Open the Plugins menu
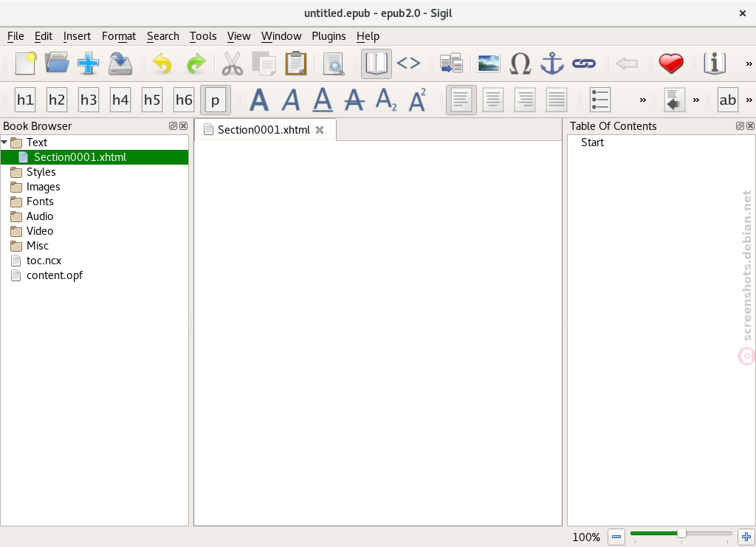Viewport: 756px width, 547px height. coord(329,36)
